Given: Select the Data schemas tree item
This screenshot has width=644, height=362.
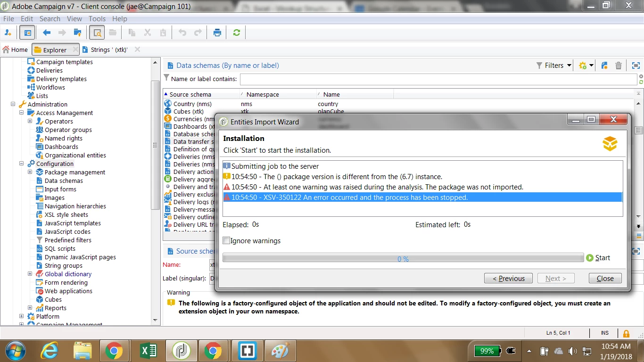Looking at the screenshot, I should [x=64, y=181].
